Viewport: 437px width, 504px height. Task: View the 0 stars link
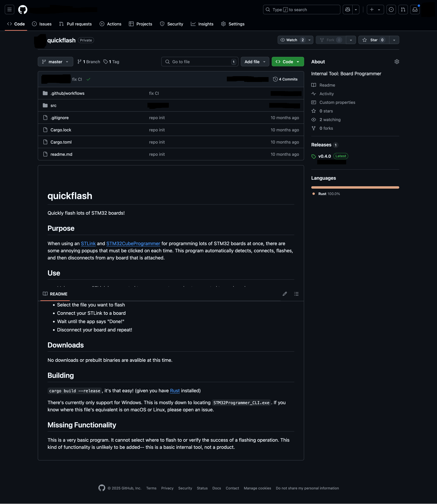(x=322, y=111)
